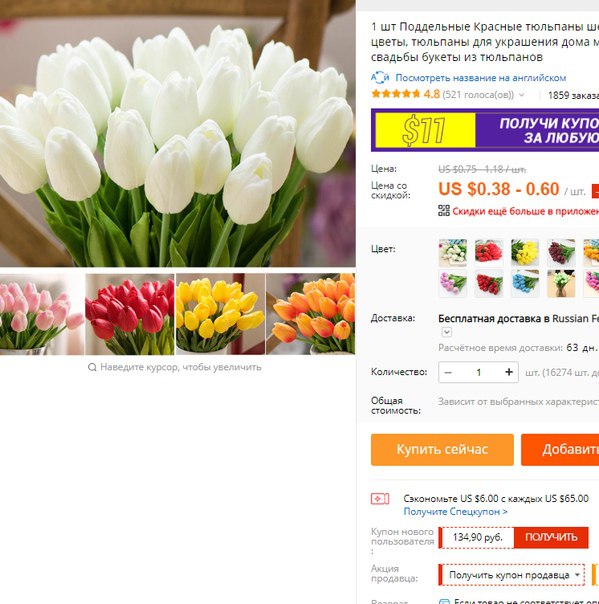
Task: Click the magnifier icon under product thumbnails
Action: pos(92,367)
